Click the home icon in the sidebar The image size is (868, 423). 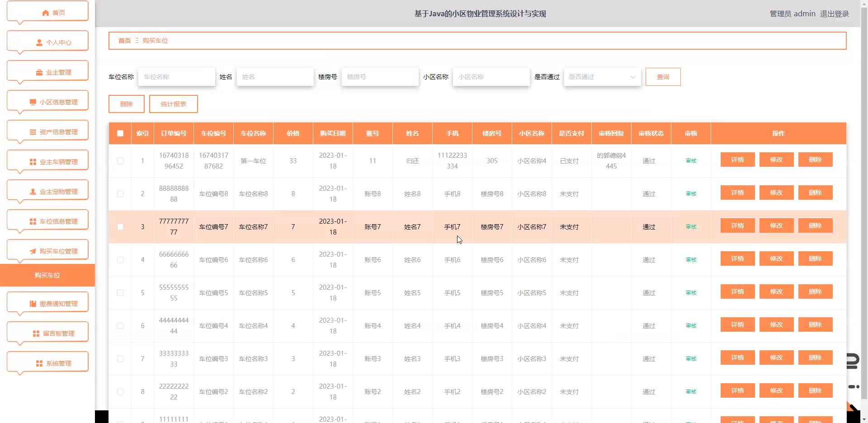tap(45, 13)
